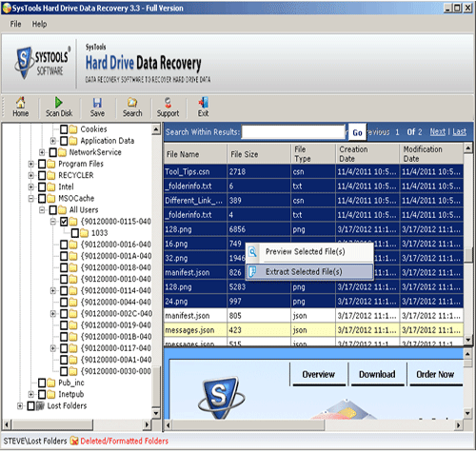
Task: Click the Cookies folder icon
Action: pyautogui.click(x=73, y=129)
